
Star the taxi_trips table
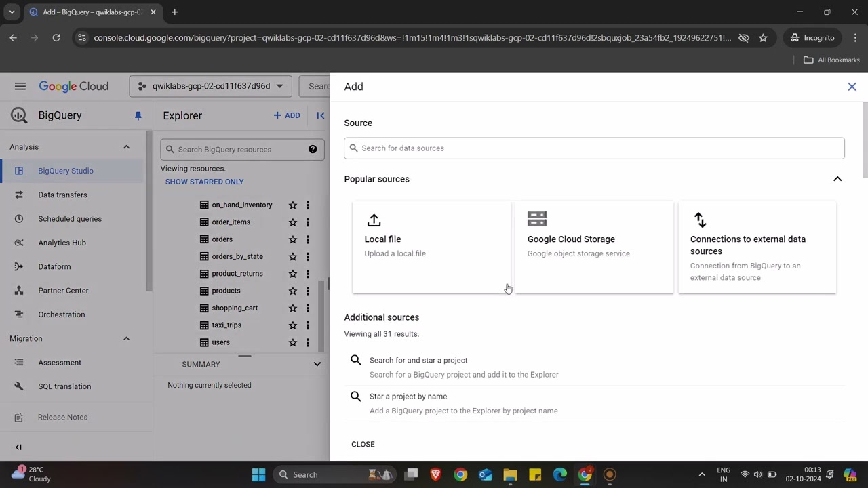[293, 325]
